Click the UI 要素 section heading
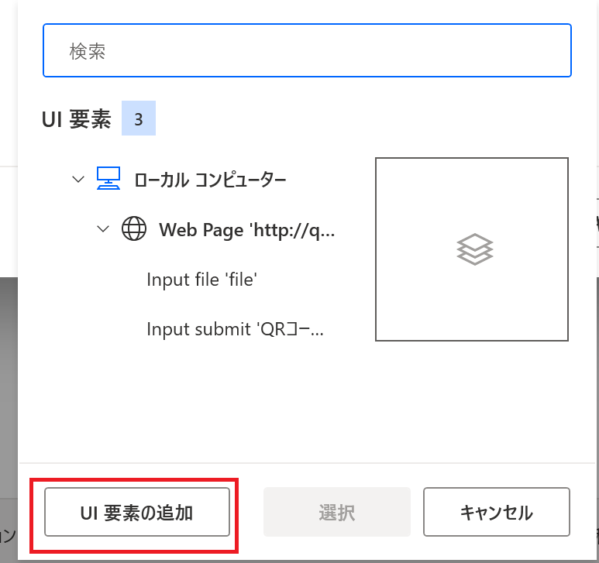599x563 pixels. 76,119
